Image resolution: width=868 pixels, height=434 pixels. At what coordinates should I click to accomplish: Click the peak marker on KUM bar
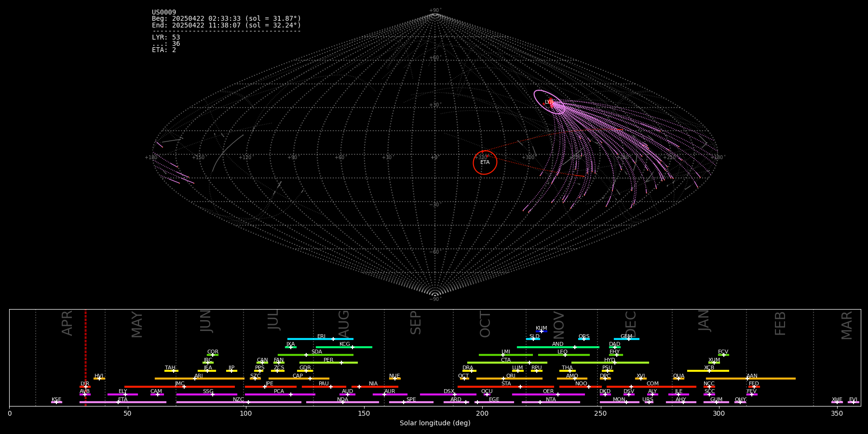point(541,331)
